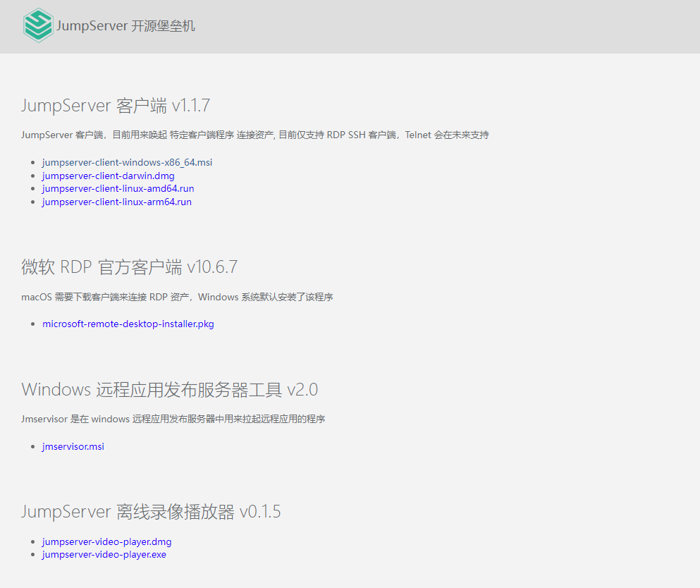Download jumpserver-video-player.dmg
Screen dimensions: 700x588
coord(106,541)
